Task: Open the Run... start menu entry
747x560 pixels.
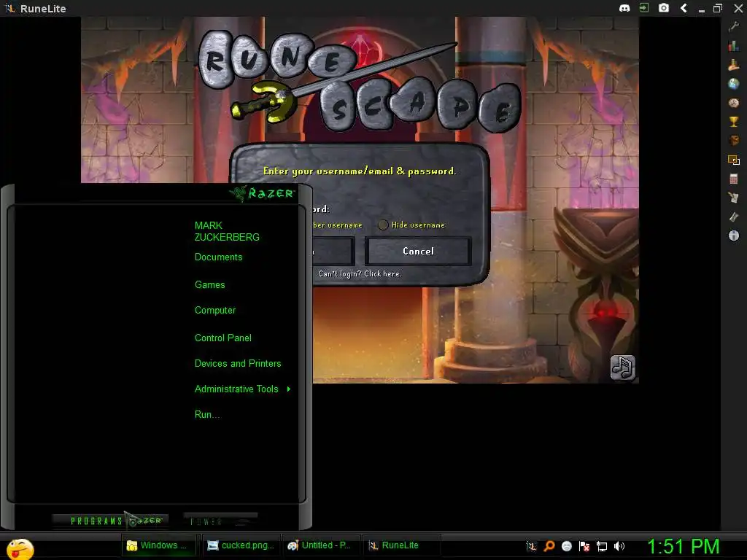Action: (206, 415)
